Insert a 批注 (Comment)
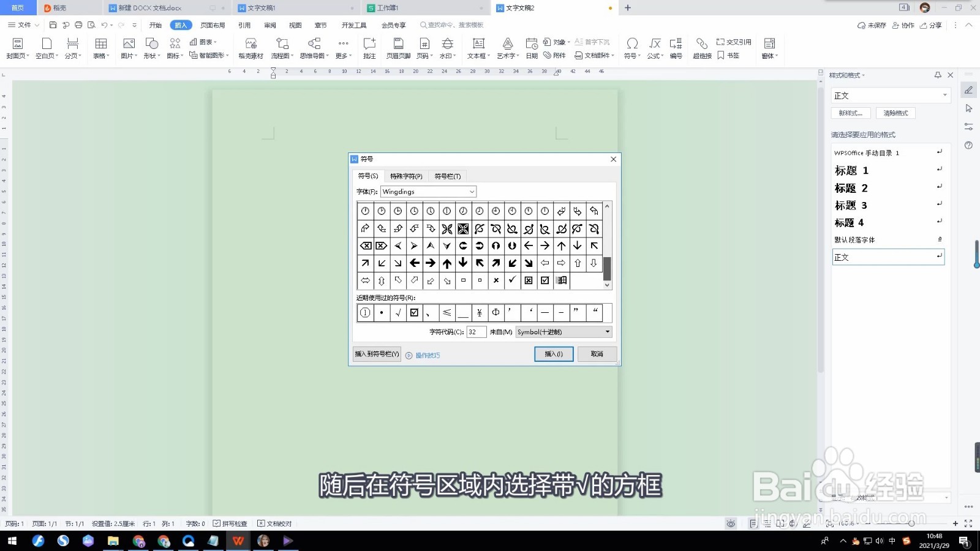This screenshot has height=551, width=980. (369, 47)
